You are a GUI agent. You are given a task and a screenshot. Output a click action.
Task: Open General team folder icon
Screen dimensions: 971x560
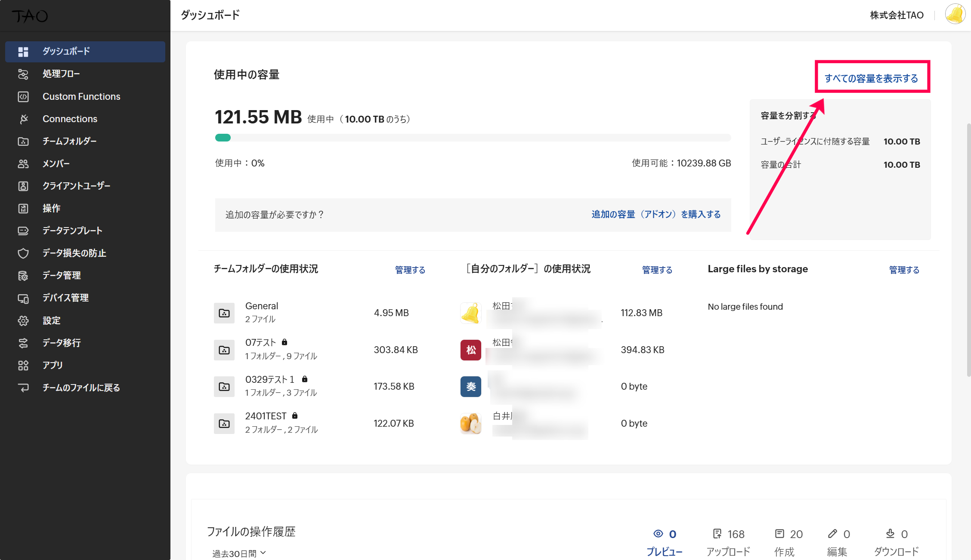[224, 313]
